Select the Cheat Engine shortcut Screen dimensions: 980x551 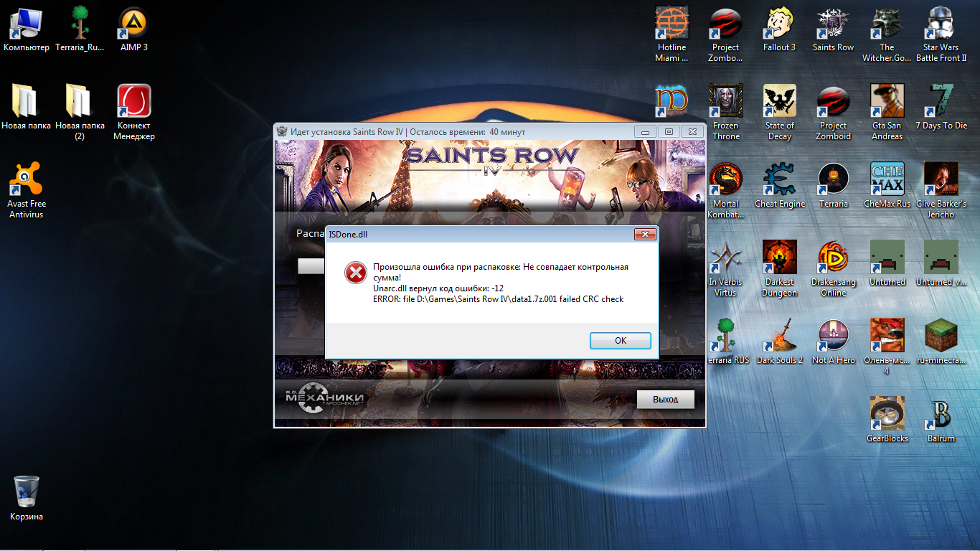tap(779, 186)
